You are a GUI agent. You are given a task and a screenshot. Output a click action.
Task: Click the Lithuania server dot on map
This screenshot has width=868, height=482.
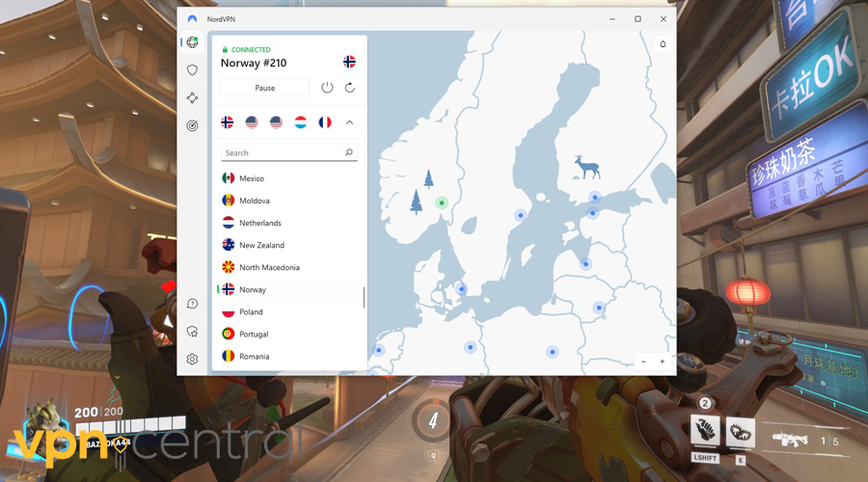coord(598,308)
